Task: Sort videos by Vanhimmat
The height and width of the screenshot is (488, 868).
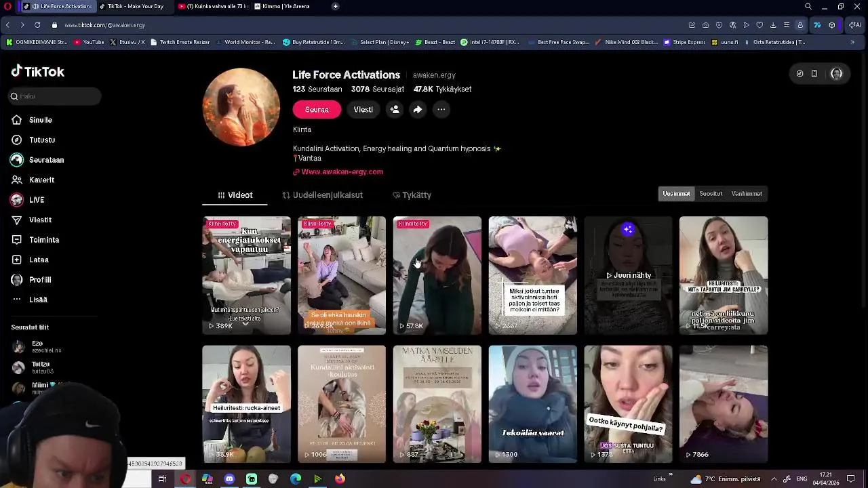Action: 747,194
